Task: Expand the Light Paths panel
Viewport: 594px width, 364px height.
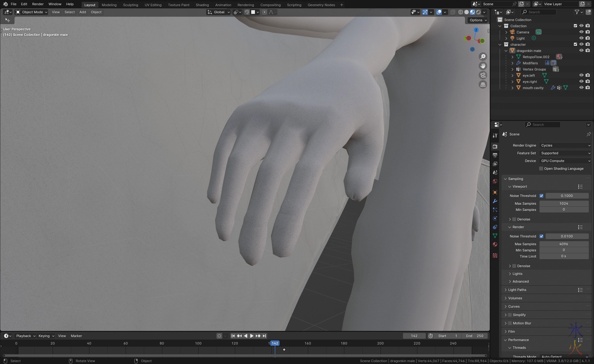Action: coord(517,290)
